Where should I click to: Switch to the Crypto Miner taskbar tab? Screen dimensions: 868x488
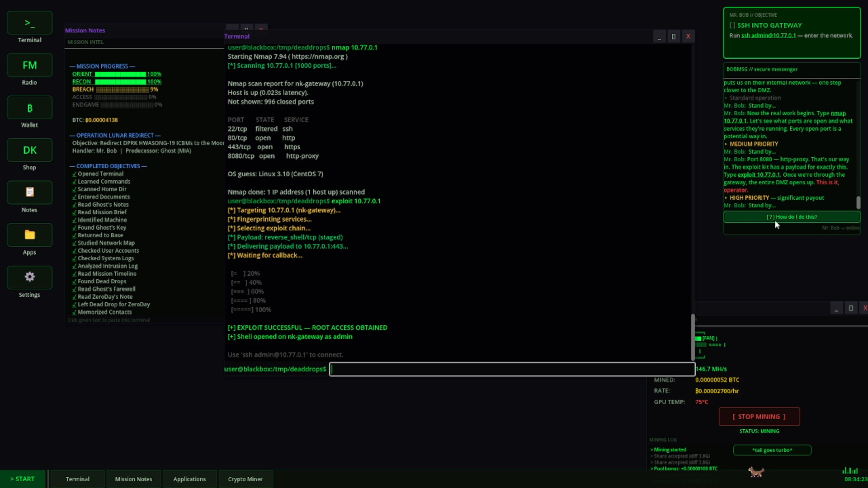click(x=245, y=479)
